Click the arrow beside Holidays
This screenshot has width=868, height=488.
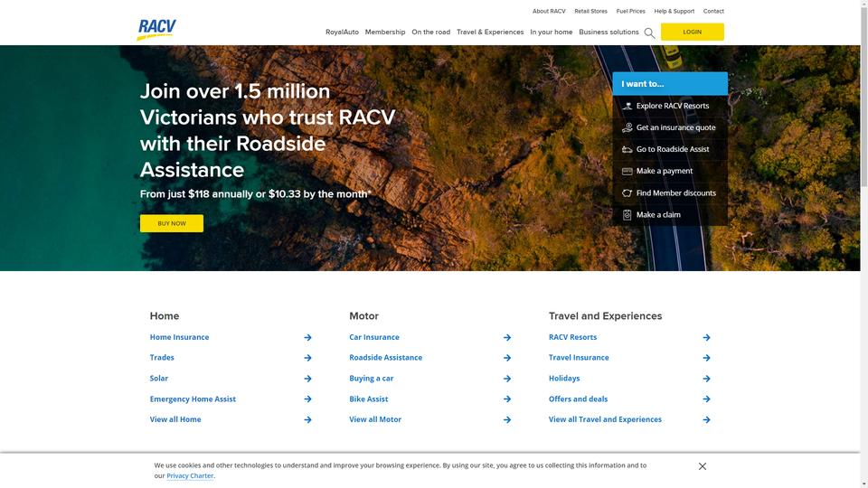[706, 379]
